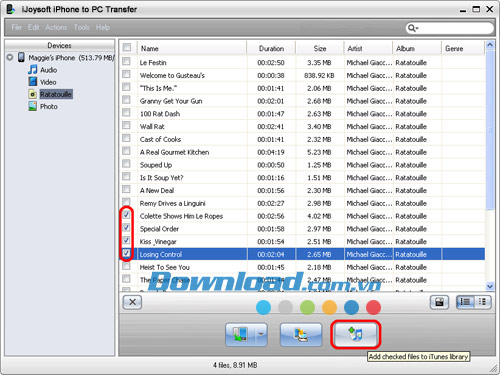Uncheck the Losing Control checkbox

pos(126,253)
